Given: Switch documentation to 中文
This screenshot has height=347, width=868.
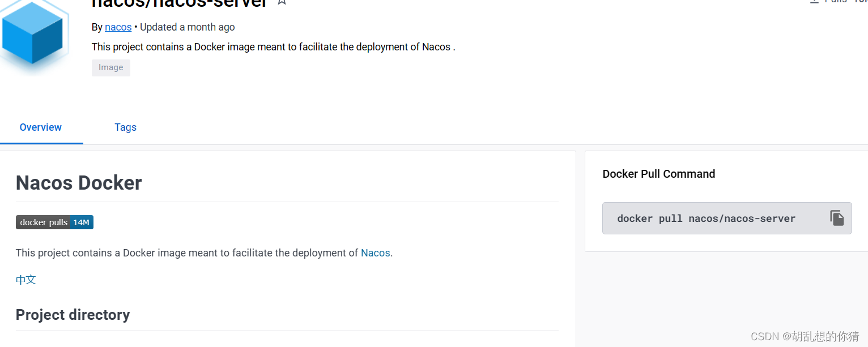Looking at the screenshot, I should pyautogui.click(x=25, y=279).
